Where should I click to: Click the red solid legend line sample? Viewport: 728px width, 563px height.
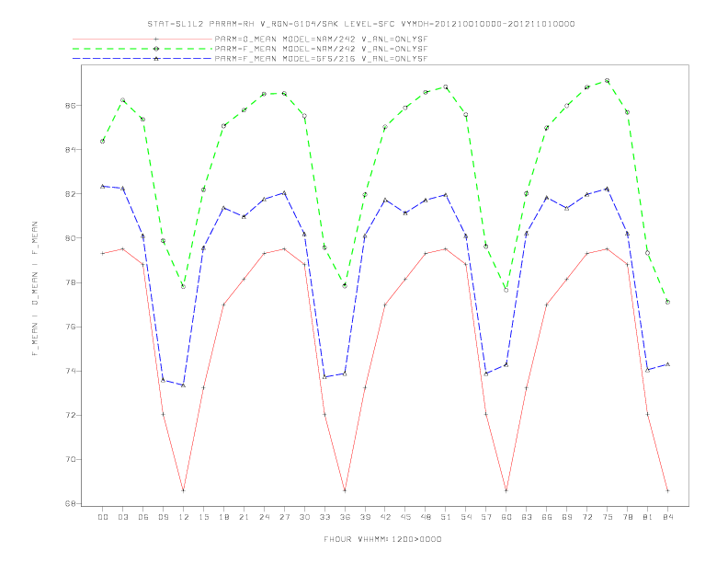coord(142,40)
